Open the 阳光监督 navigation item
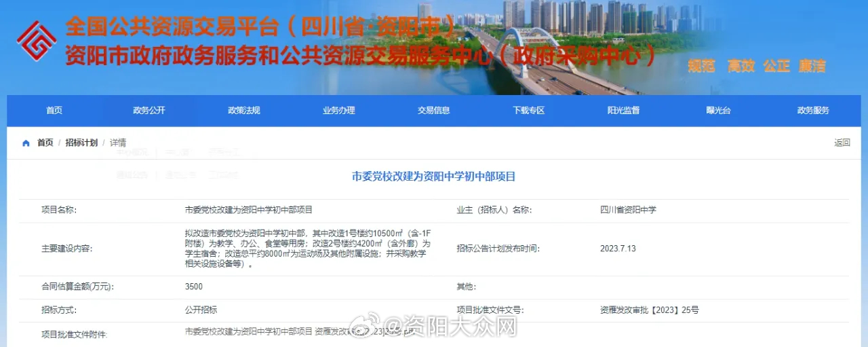This screenshot has width=868, height=347. (623, 111)
